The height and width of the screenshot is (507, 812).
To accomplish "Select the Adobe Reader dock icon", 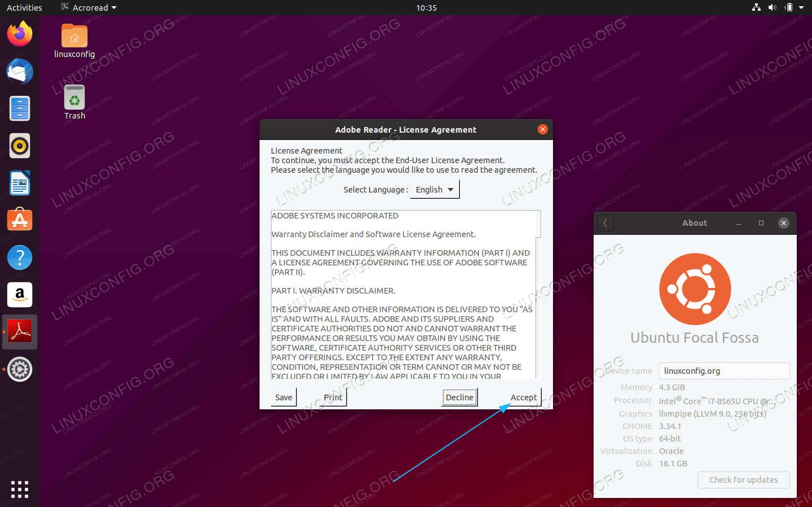I will [x=20, y=332].
